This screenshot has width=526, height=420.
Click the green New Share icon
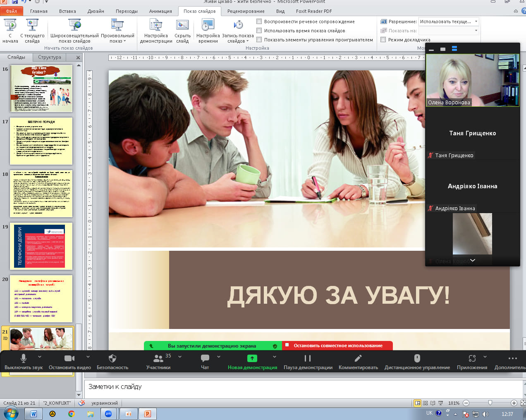tap(252, 358)
